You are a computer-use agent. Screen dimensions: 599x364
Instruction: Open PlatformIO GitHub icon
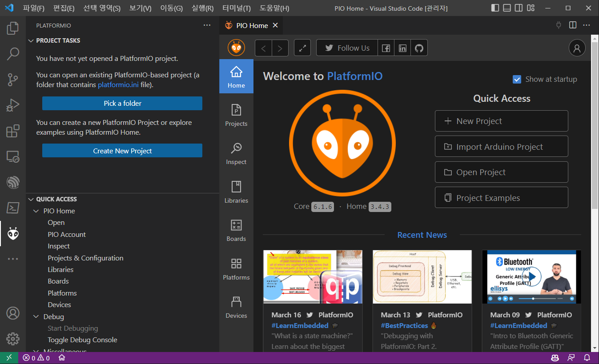(x=419, y=48)
